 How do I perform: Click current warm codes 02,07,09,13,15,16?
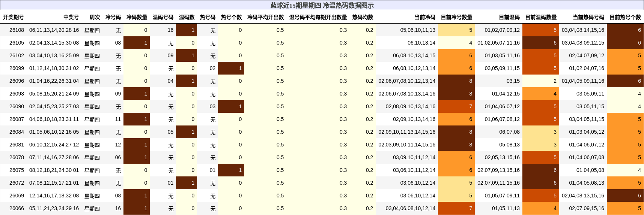pos(498,170)
